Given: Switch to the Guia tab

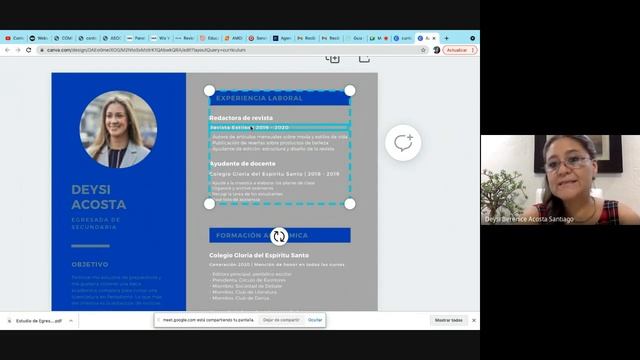Looking at the screenshot, I should point(354,38).
